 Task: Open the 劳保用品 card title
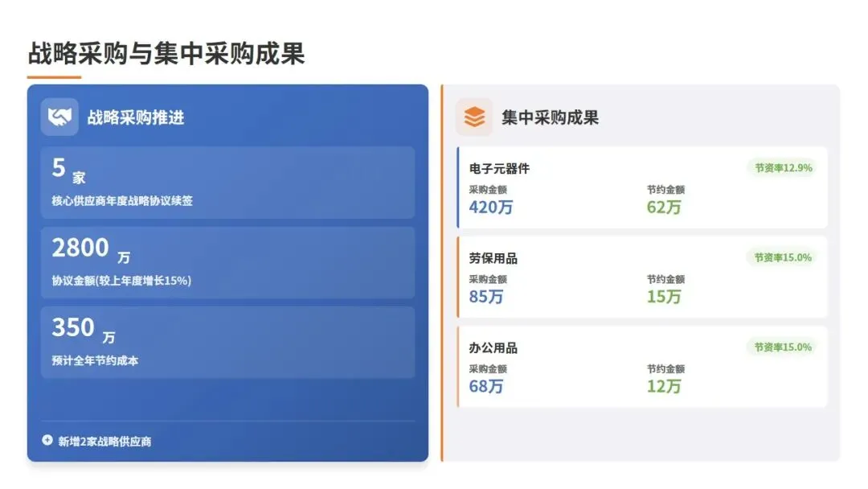click(493, 258)
